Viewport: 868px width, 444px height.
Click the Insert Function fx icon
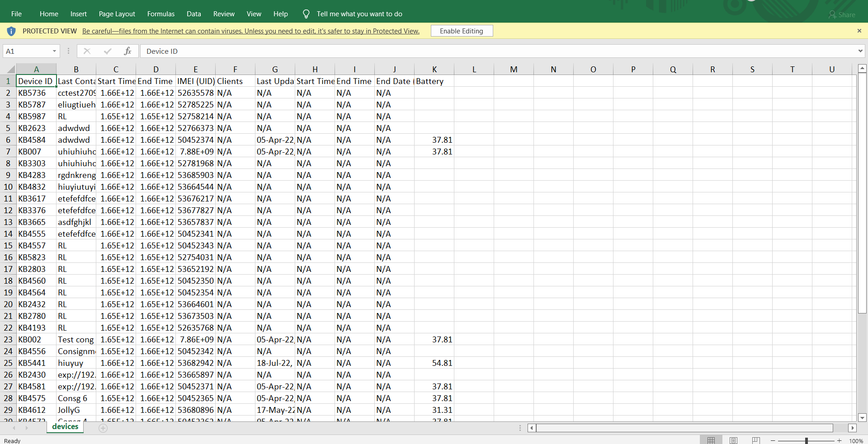[127, 51]
